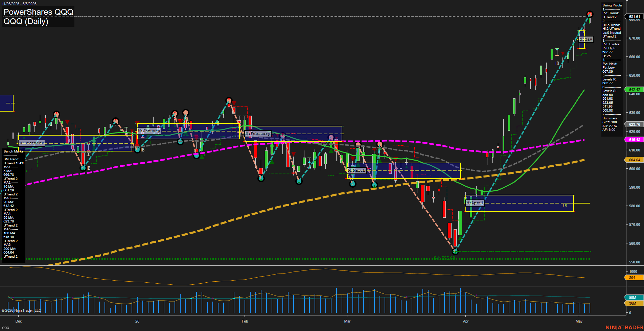644x331 pixels.
Task: Click the 200 MA: label
Action: click(9, 249)
